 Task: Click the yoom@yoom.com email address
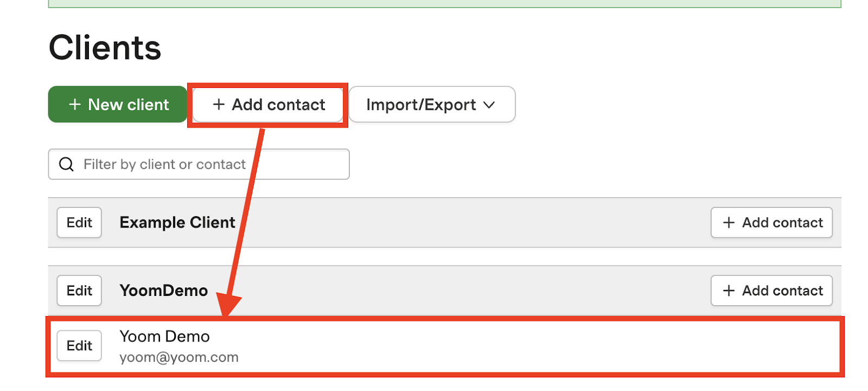[179, 357]
